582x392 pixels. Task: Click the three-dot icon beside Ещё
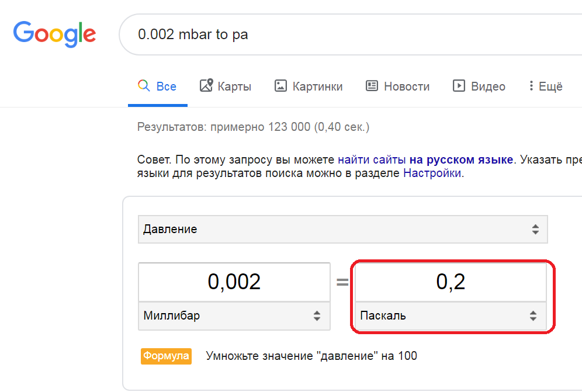coord(531,86)
